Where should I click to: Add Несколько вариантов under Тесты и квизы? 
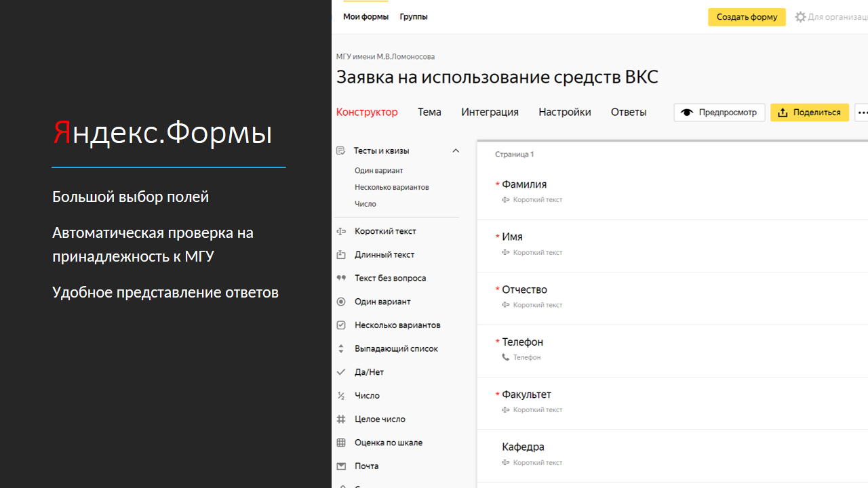pos(391,187)
